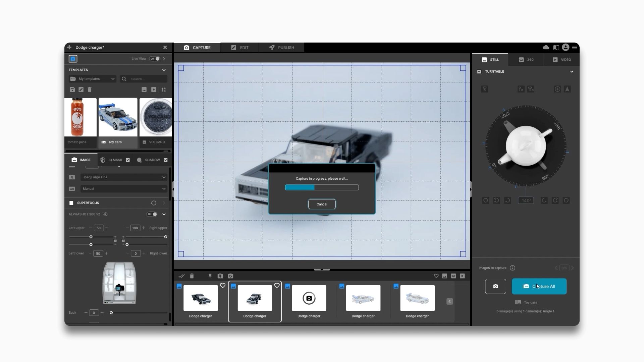Click the camera icon in left panel header
644x362 pixels.
[73, 59]
